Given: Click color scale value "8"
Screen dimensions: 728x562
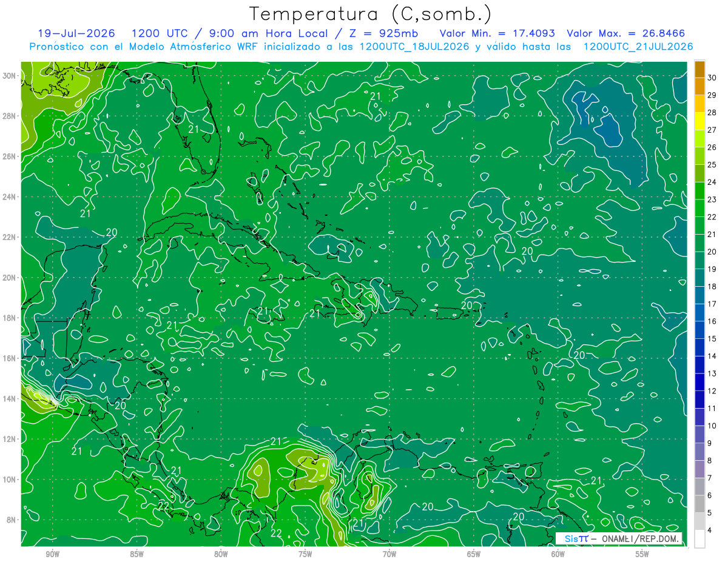Looking at the screenshot, I should tap(710, 461).
